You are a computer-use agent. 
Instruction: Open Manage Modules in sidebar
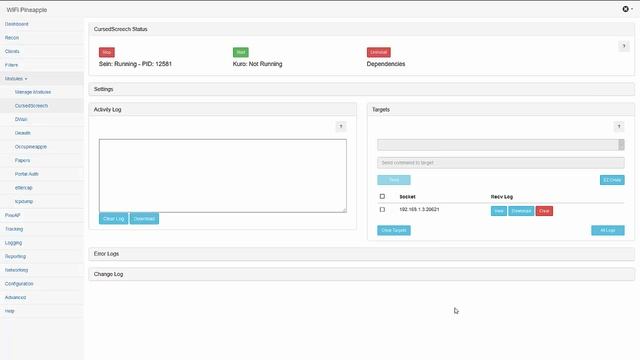tap(33, 92)
